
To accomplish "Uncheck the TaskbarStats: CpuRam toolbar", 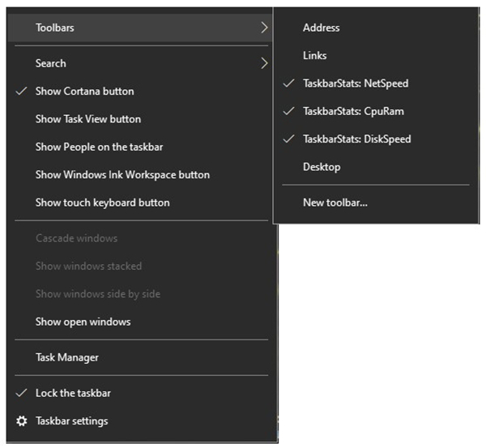I will [x=352, y=111].
